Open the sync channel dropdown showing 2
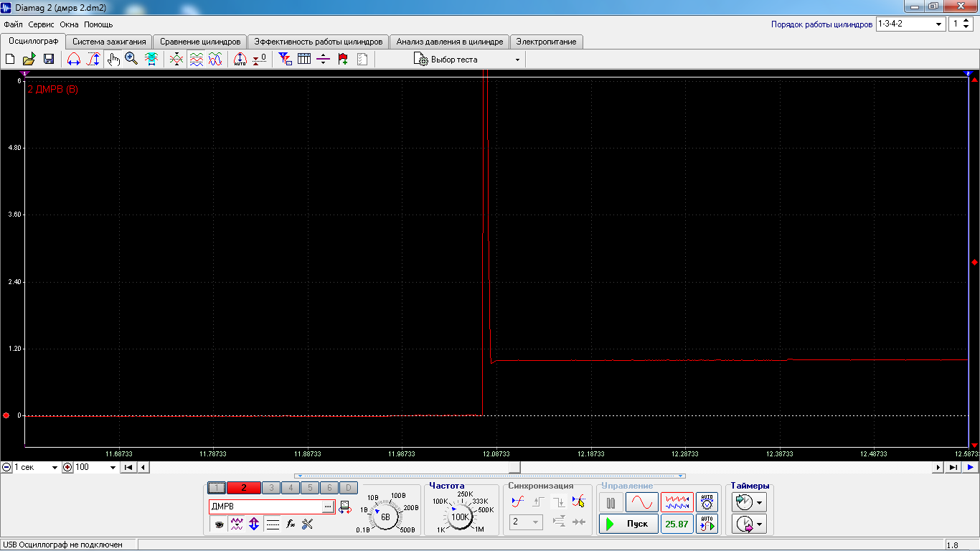 (526, 522)
